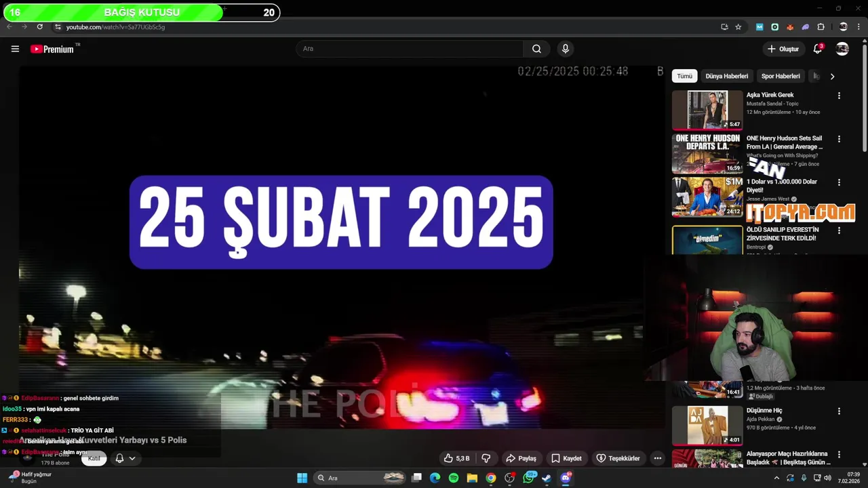
Task: Select the Tümü filter chip
Action: (684, 76)
